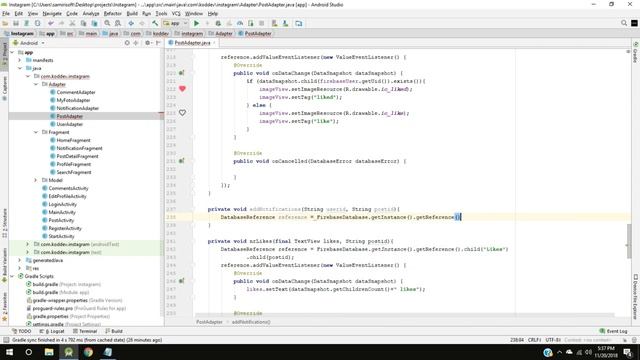Open the File menu

click(x=6, y=13)
